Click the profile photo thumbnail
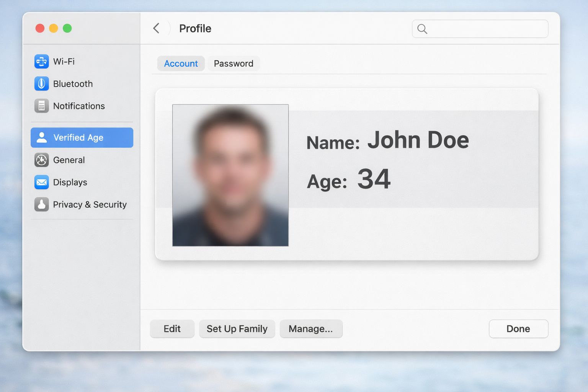Viewport: 588px width, 392px height. 230,175
